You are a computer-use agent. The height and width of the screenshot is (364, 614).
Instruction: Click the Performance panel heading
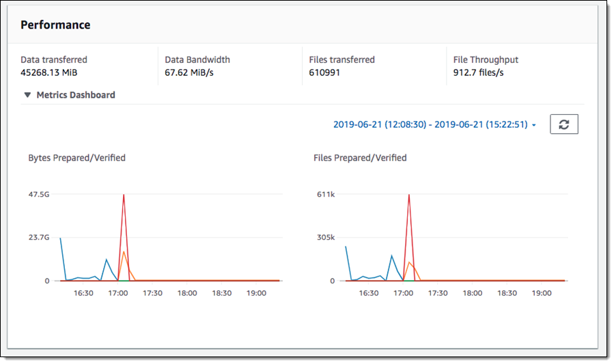tap(55, 25)
